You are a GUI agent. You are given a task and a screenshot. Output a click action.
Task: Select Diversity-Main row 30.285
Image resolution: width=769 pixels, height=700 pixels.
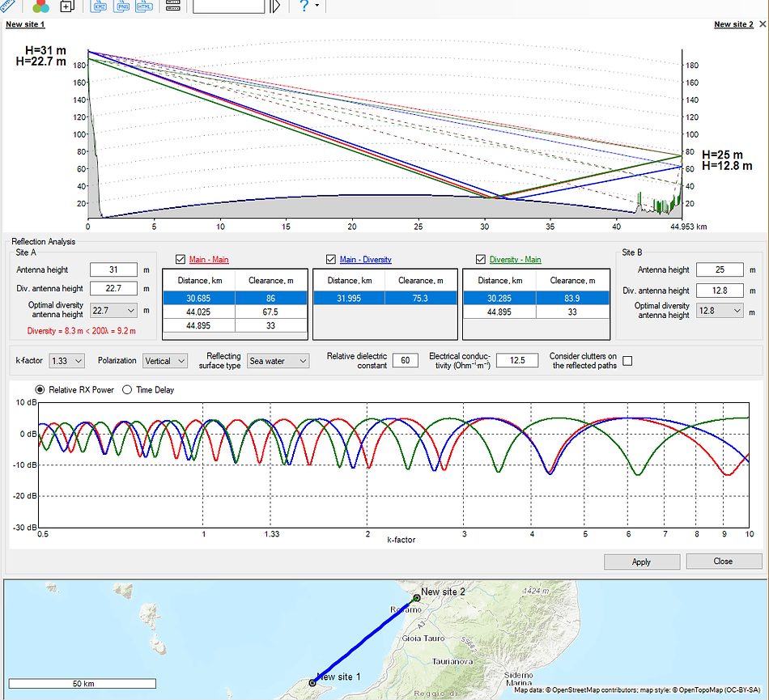click(x=536, y=298)
